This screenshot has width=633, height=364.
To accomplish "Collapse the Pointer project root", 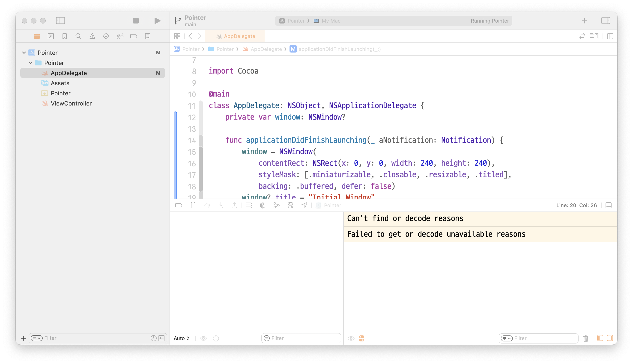I will pos(24,53).
